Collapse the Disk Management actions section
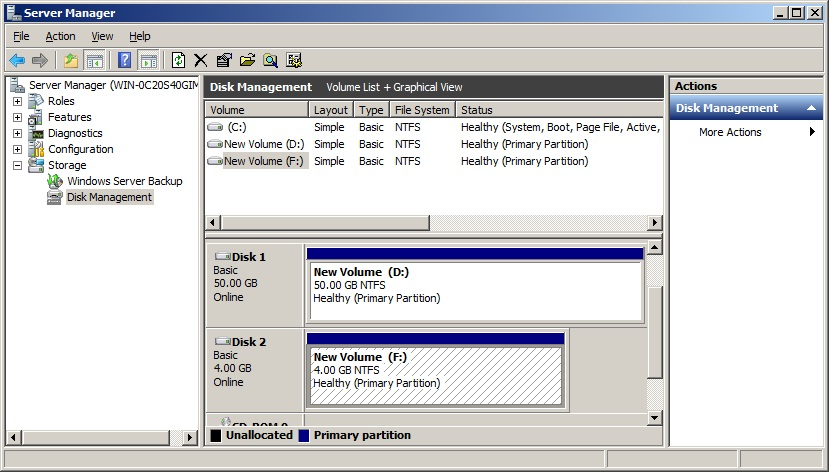829x472 pixels. [x=812, y=108]
